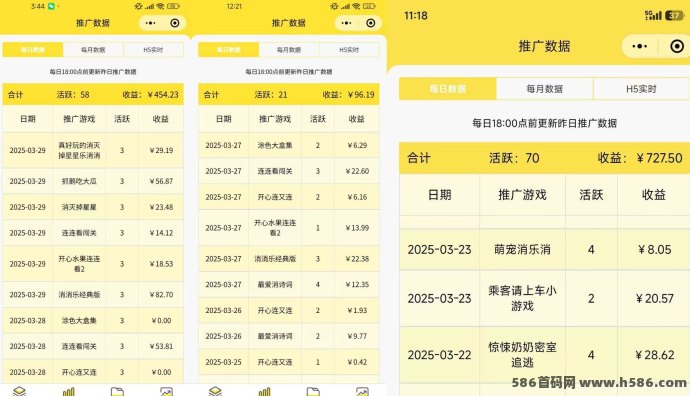Tap the ¥18.53 earnings cell
This screenshot has width=690, height=396.
tap(161, 264)
